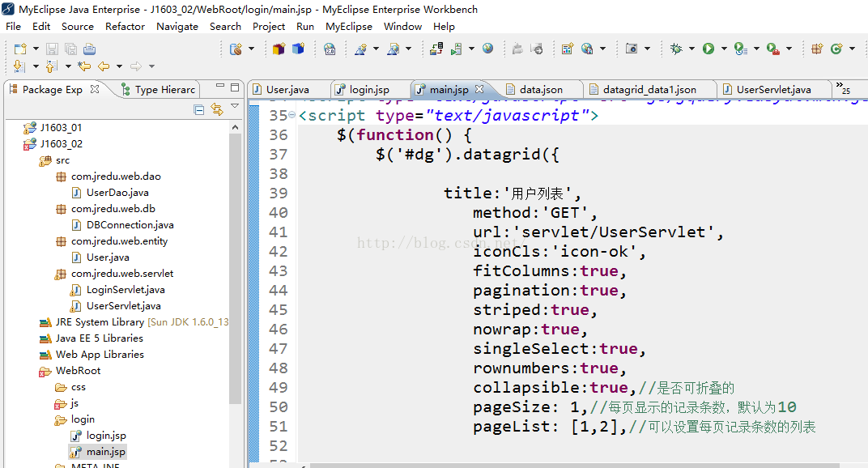Screen dimensions: 868x468
Task: Click the Run with history list icon
Action: (741, 49)
